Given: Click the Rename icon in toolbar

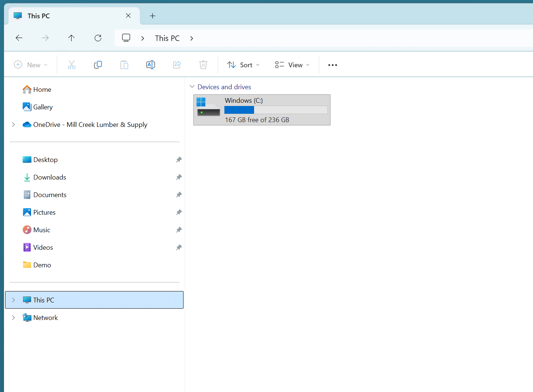Looking at the screenshot, I should coord(151,65).
